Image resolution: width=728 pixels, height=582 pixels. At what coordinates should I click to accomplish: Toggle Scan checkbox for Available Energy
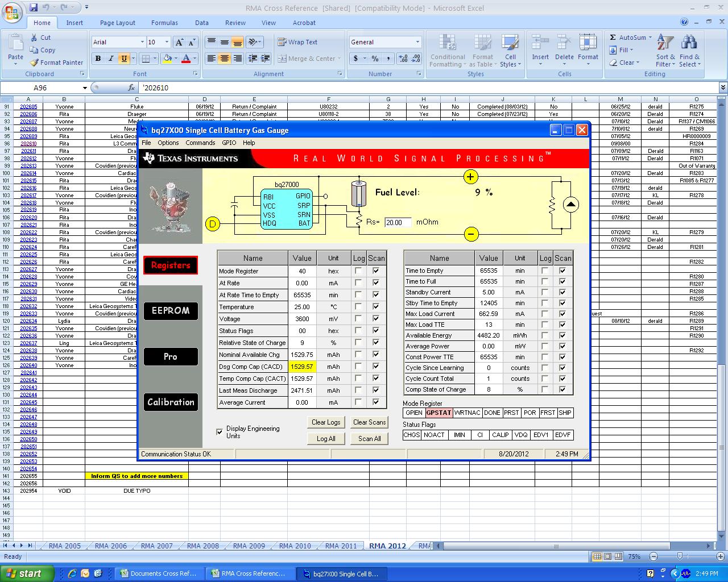pos(562,335)
